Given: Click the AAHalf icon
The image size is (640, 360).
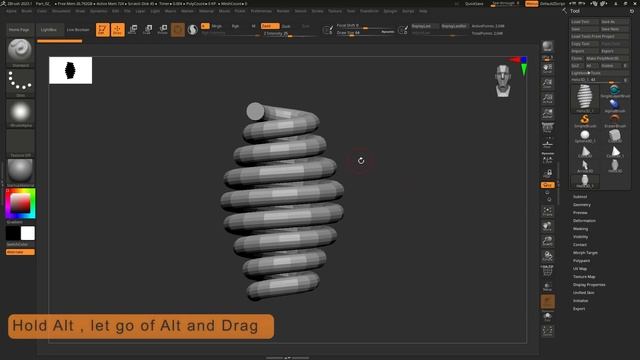Looking at the screenshot, I should (x=547, y=113).
